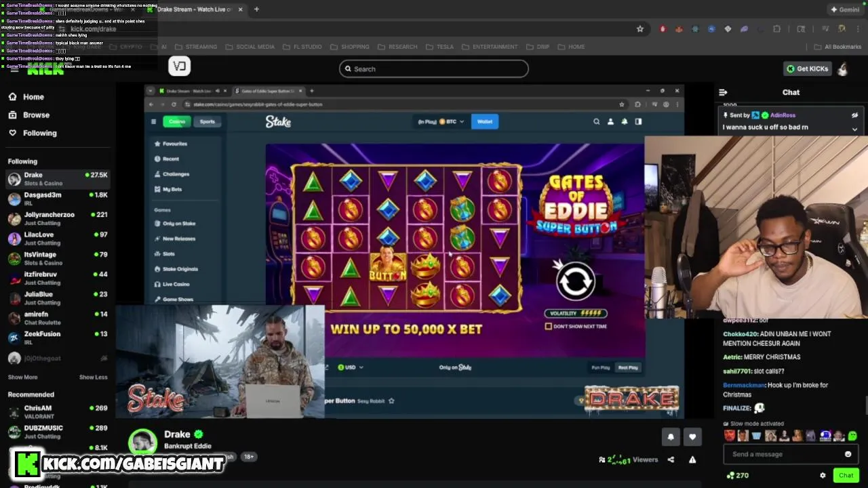The height and width of the screenshot is (488, 868).
Task: Click Show Less under Following
Action: pyautogui.click(x=93, y=377)
